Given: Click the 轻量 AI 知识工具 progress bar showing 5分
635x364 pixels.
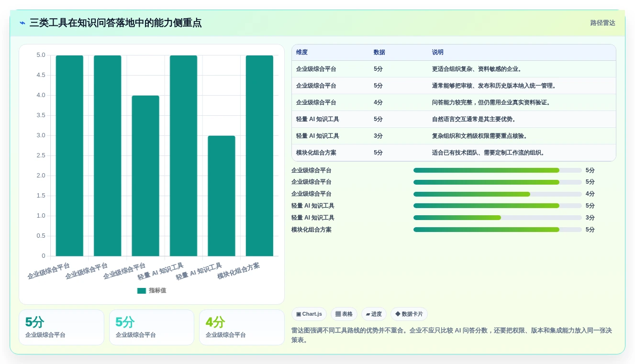Looking at the screenshot, I should click(498, 206).
